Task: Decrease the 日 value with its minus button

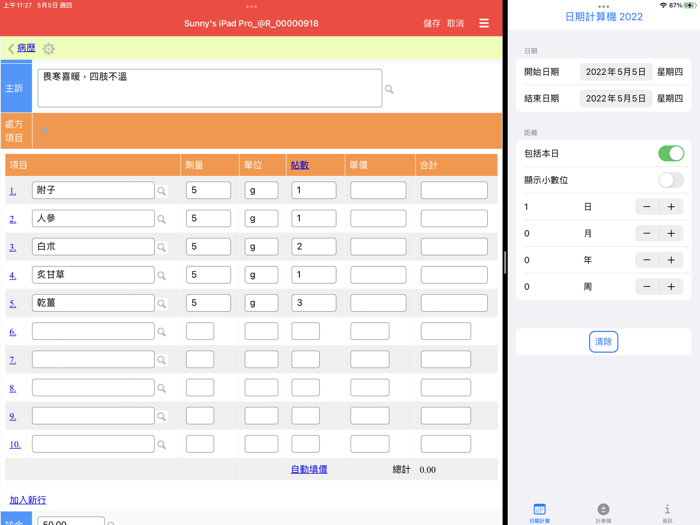Action: pyautogui.click(x=647, y=207)
